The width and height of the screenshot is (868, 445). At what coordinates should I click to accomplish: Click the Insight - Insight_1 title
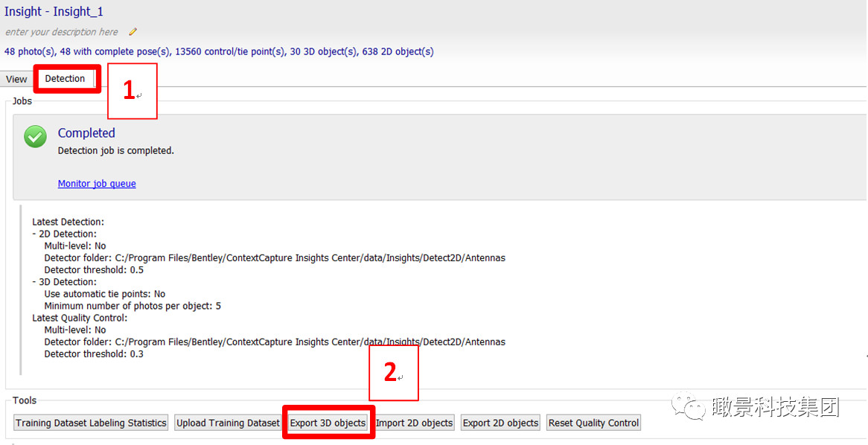[x=54, y=11]
